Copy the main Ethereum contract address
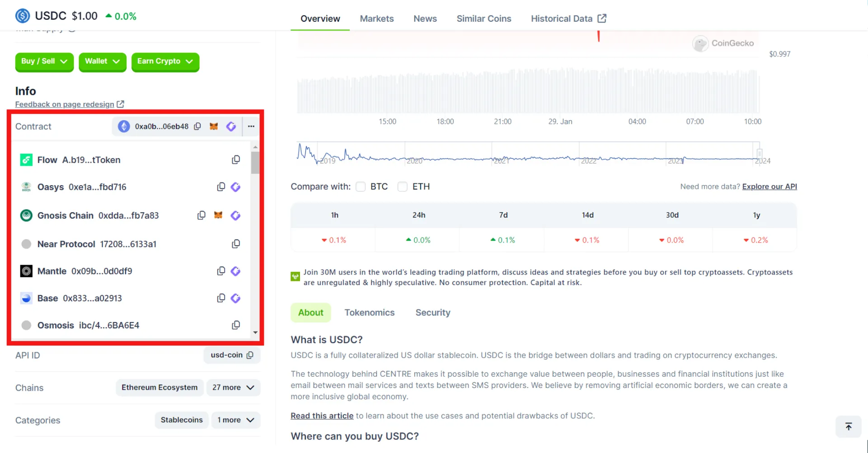This screenshot has height=453, width=868. [x=197, y=126]
